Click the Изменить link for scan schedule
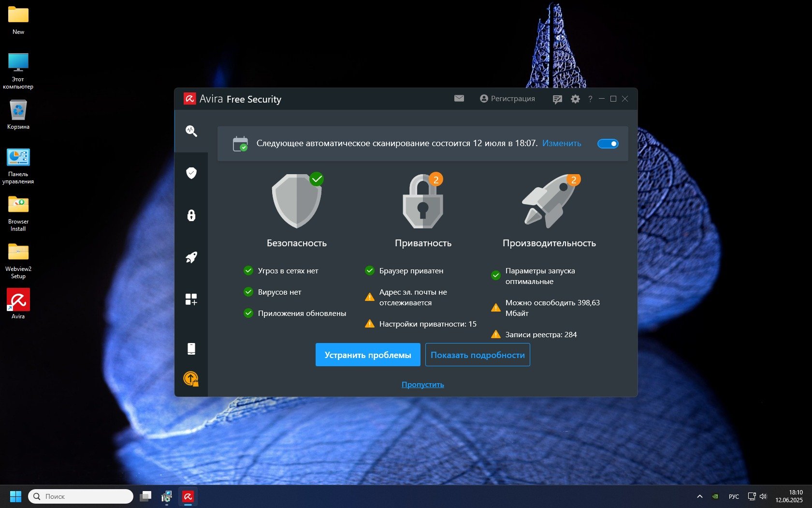 click(x=561, y=143)
